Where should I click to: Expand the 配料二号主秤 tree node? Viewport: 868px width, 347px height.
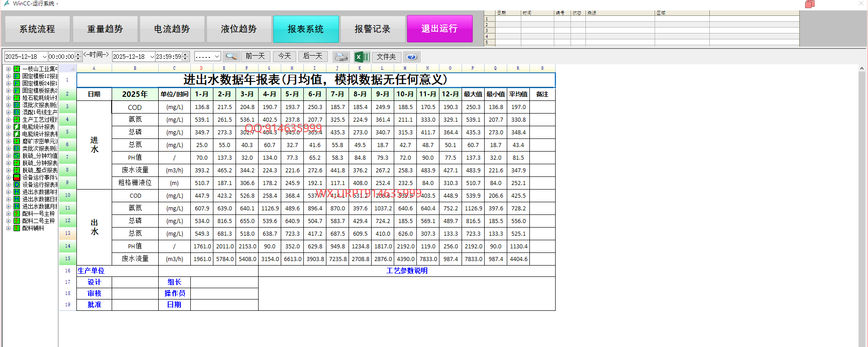(x=8, y=221)
